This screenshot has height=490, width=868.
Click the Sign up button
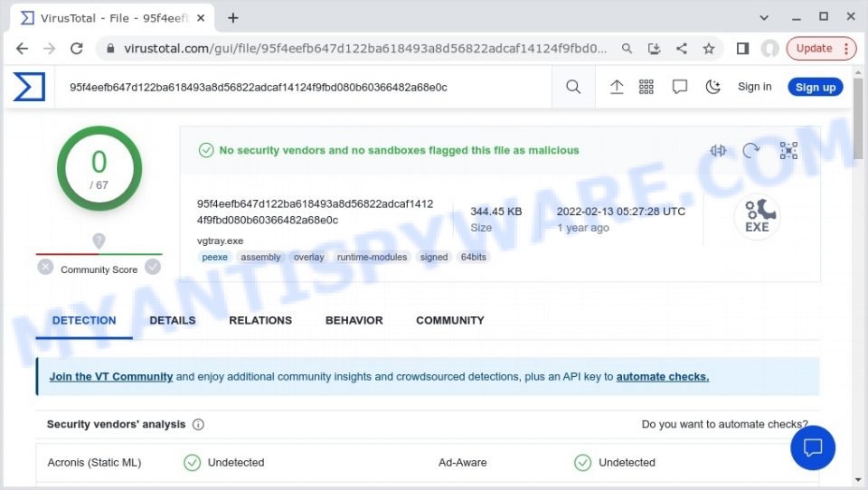[x=816, y=87]
